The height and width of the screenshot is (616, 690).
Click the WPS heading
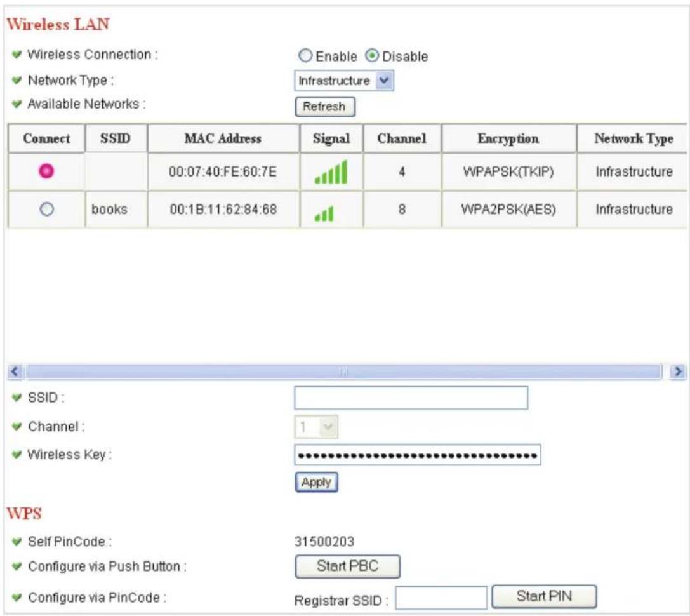pyautogui.click(x=23, y=513)
